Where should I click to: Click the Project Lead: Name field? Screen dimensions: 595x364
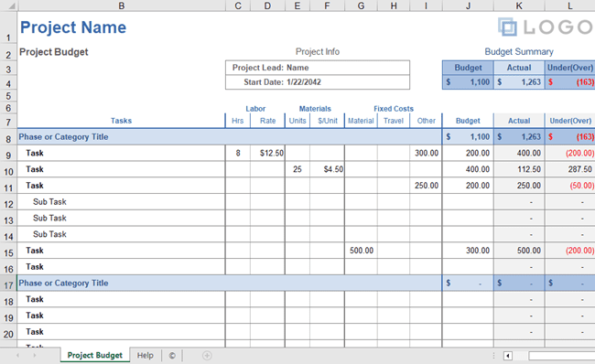coord(318,68)
